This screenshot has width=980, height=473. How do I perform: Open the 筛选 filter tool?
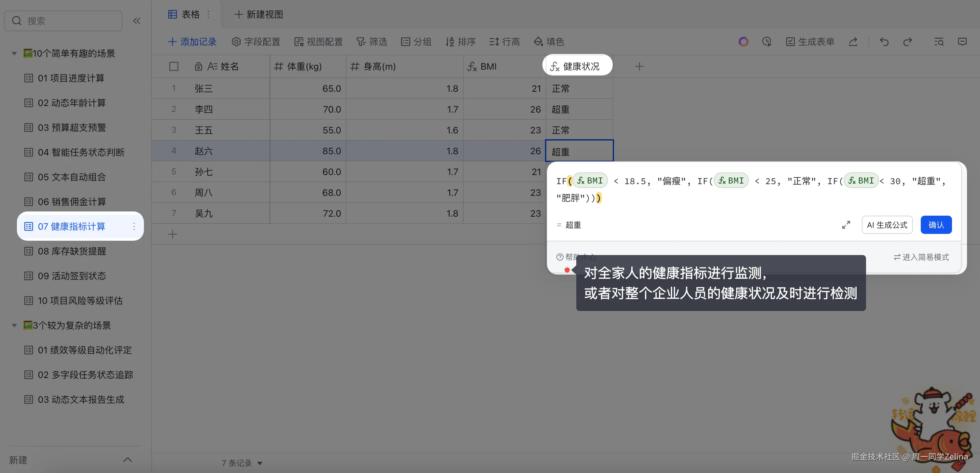372,42
